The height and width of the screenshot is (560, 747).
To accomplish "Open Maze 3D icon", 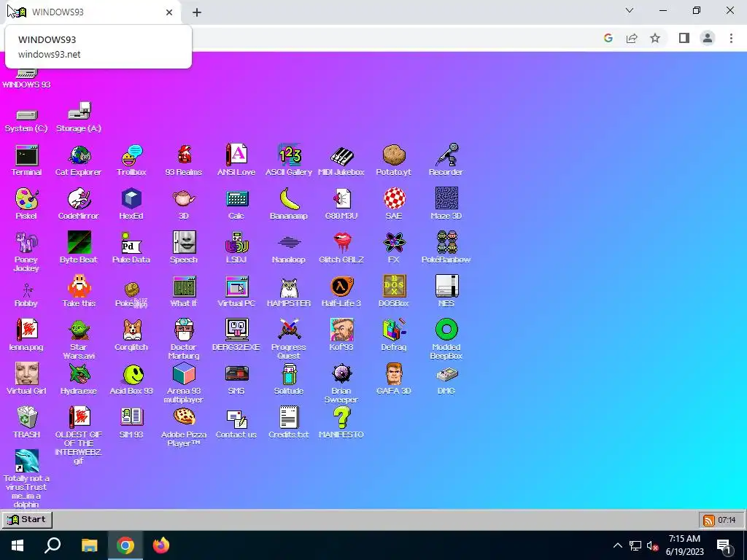I will (446, 199).
